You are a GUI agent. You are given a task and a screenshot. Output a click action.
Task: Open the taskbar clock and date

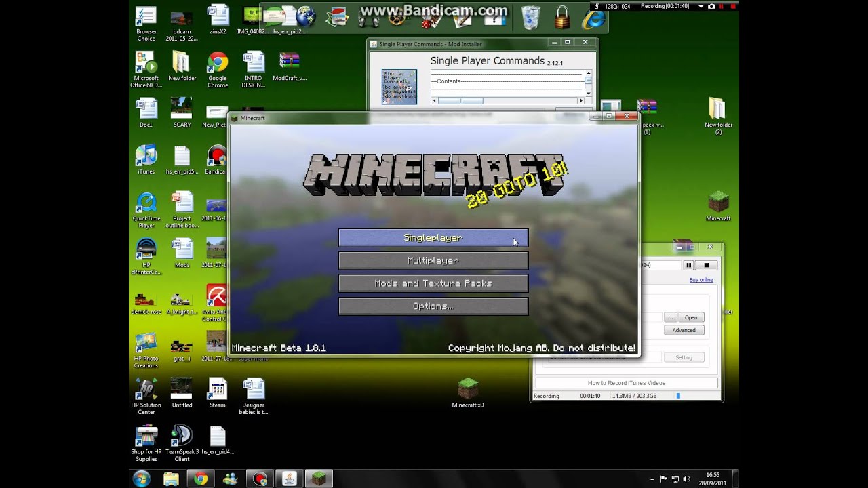click(712, 479)
